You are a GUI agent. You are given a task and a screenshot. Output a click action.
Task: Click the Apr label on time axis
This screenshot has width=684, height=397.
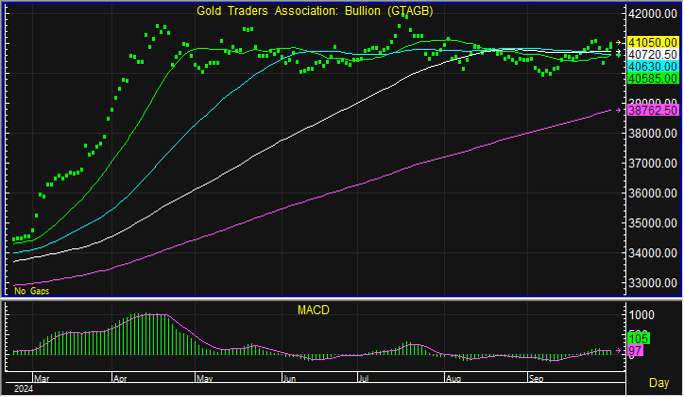point(120,378)
